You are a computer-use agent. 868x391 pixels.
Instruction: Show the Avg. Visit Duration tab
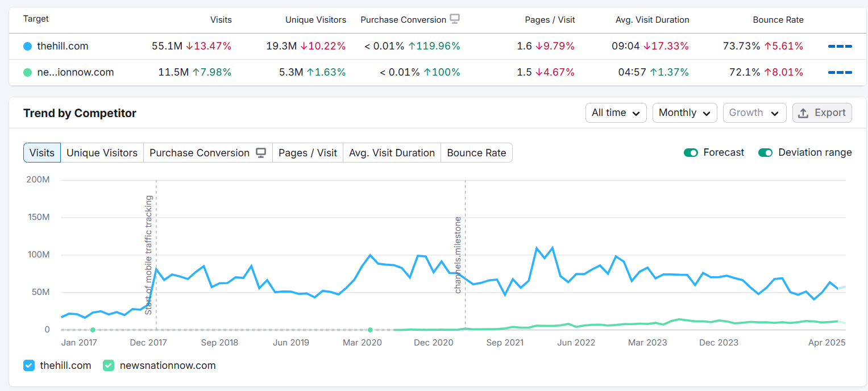coord(392,153)
